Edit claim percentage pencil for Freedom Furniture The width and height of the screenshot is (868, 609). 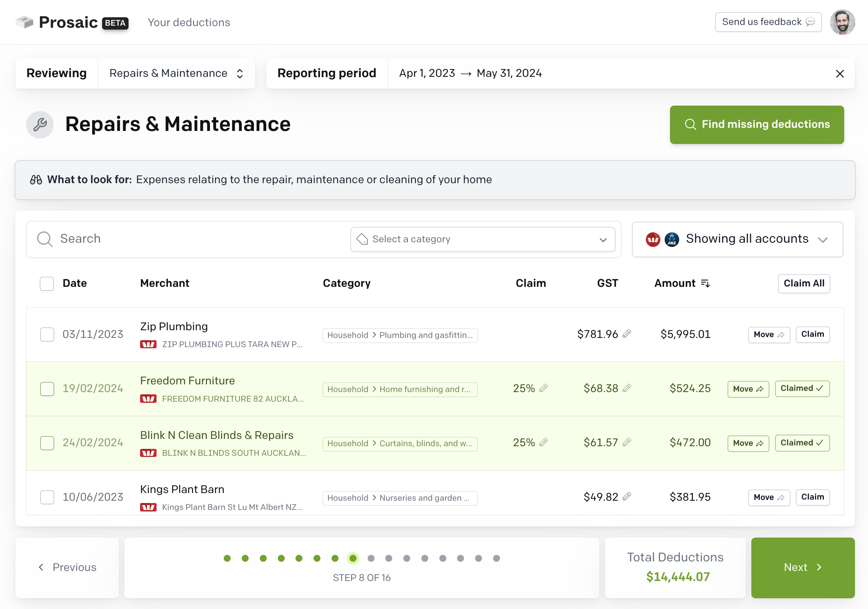click(x=543, y=388)
